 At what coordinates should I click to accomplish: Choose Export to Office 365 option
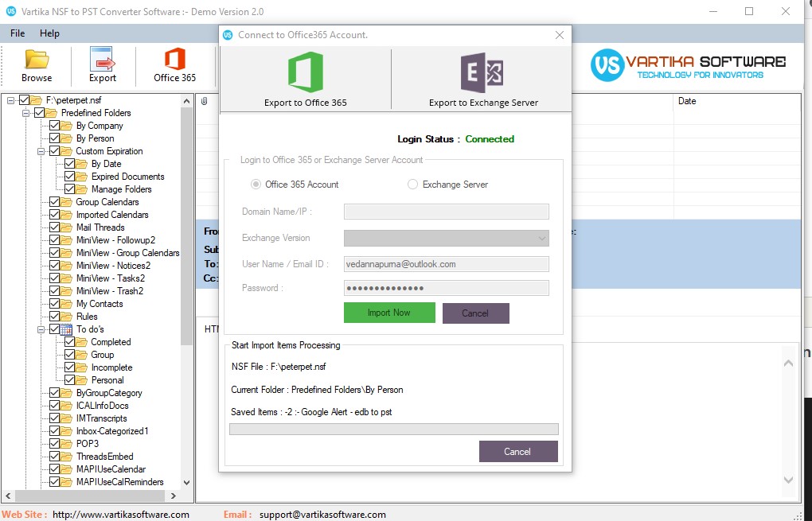click(x=306, y=79)
